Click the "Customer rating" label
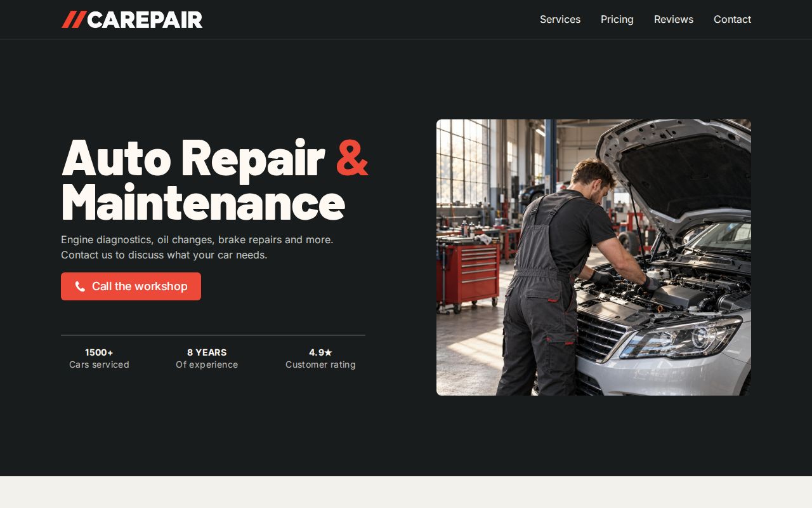Image resolution: width=812 pixels, height=508 pixels. (x=320, y=364)
